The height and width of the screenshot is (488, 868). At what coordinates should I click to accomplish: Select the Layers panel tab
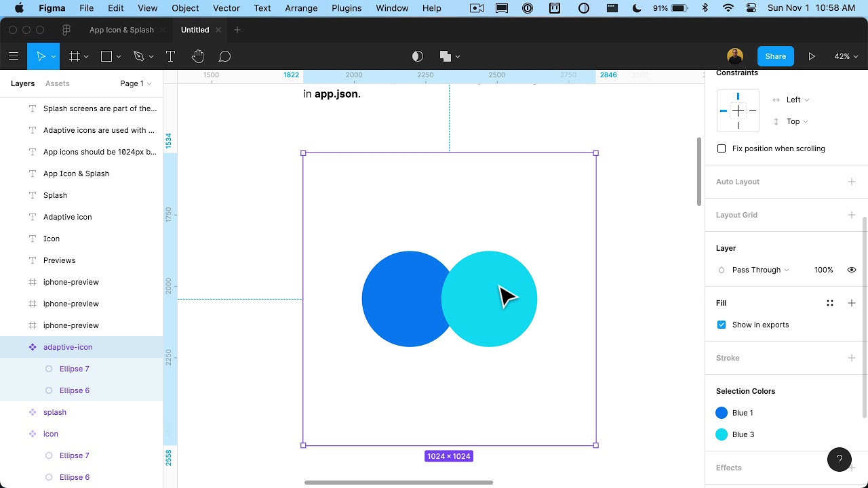coord(22,83)
